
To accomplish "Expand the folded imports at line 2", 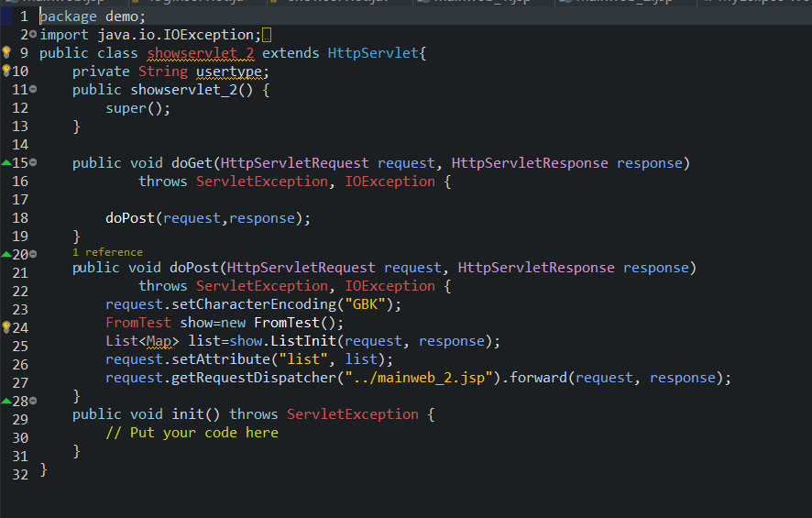I will pos(33,34).
